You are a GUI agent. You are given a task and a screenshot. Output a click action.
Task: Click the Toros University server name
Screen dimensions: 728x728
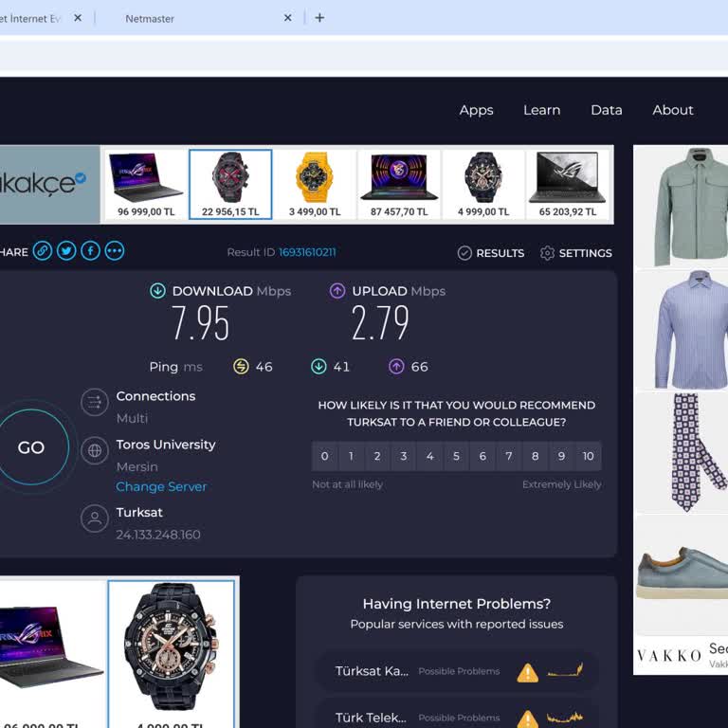166,445
